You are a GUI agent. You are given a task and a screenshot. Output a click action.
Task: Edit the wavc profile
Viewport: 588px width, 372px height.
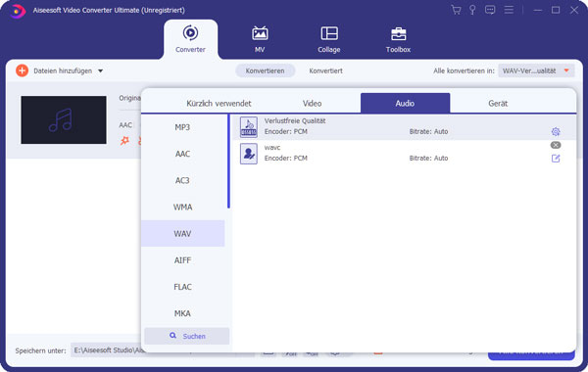pyautogui.click(x=556, y=159)
